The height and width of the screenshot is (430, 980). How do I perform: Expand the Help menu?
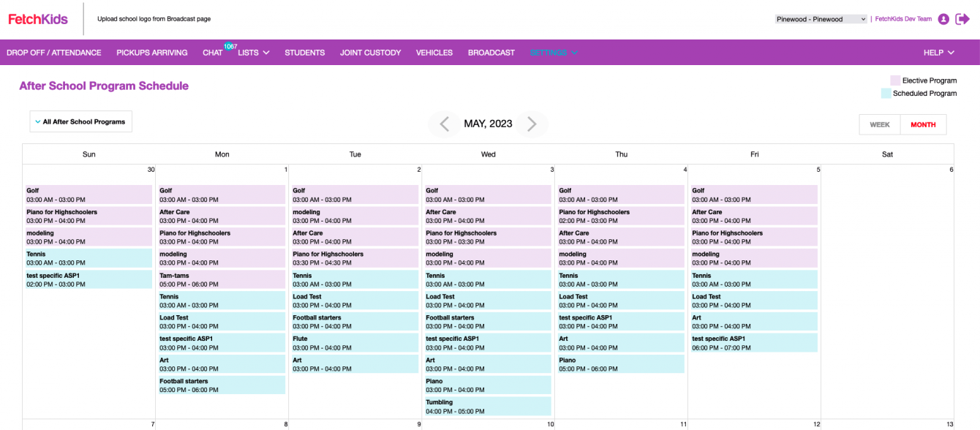(x=938, y=53)
